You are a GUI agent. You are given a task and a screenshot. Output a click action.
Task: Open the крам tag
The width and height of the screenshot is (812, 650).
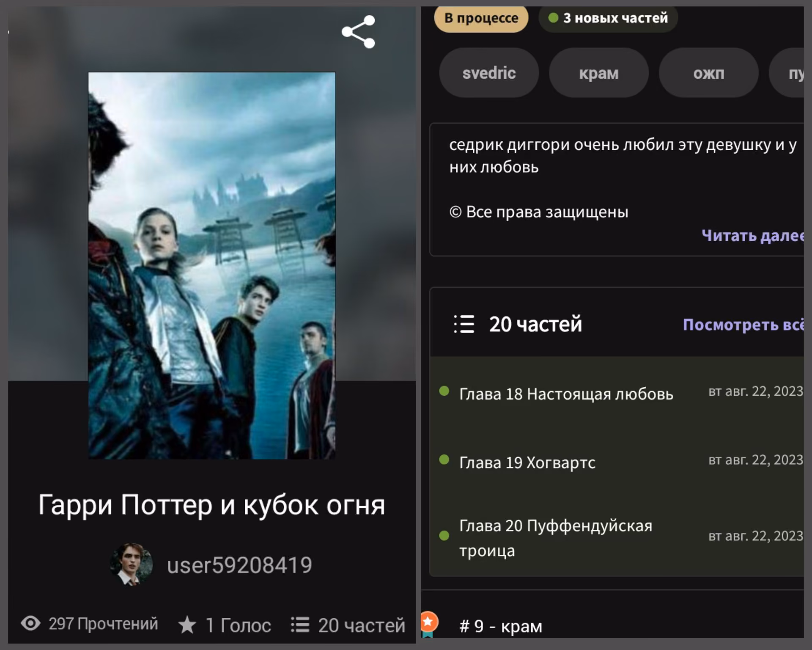[x=599, y=73]
